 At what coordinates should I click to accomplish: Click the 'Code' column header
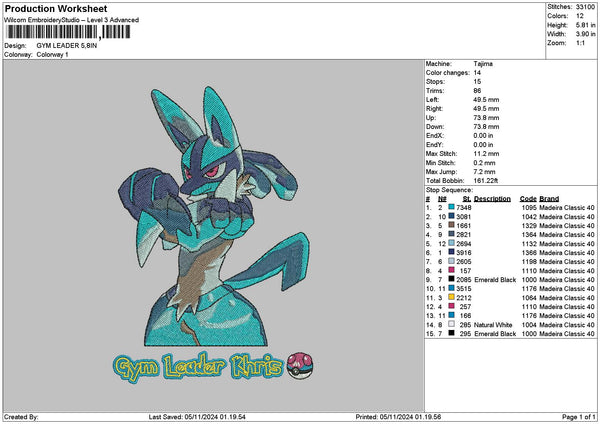528,199
